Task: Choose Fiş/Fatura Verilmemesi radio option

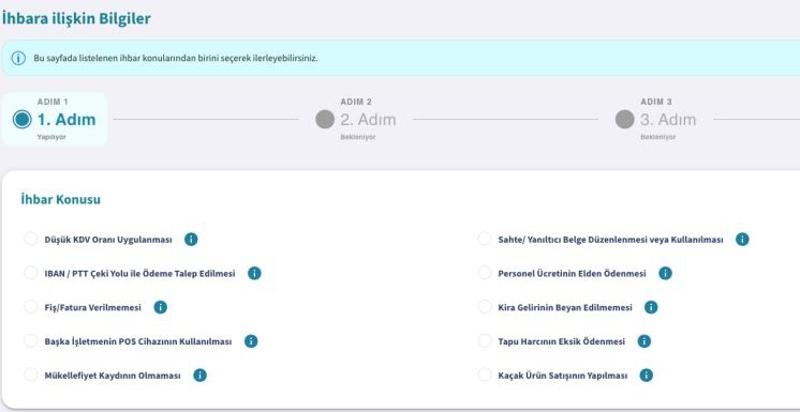Action: (30, 308)
